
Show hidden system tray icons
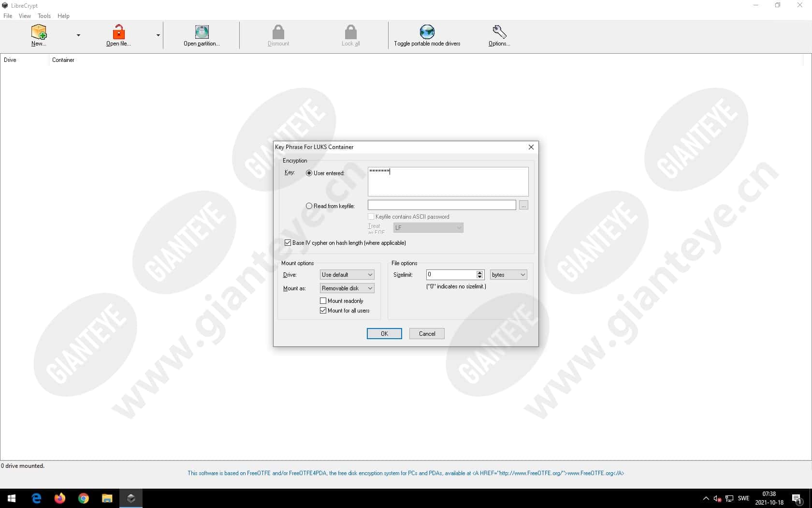tap(706, 498)
